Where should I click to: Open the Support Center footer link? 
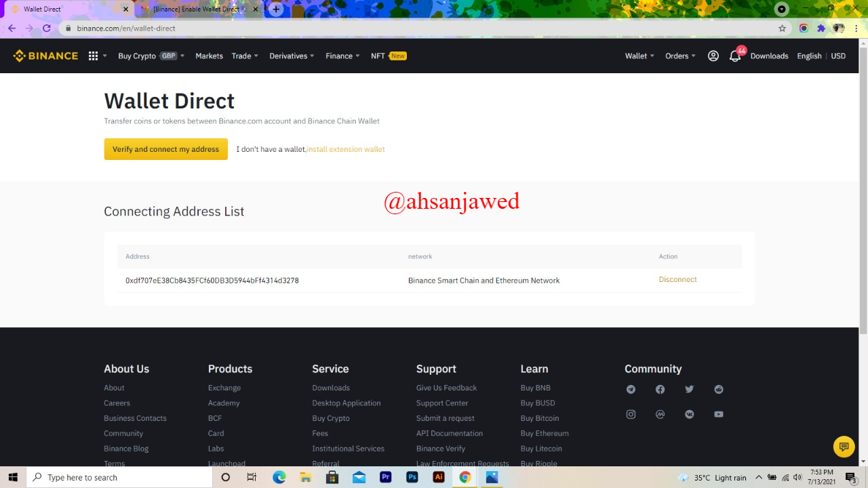[442, 403]
